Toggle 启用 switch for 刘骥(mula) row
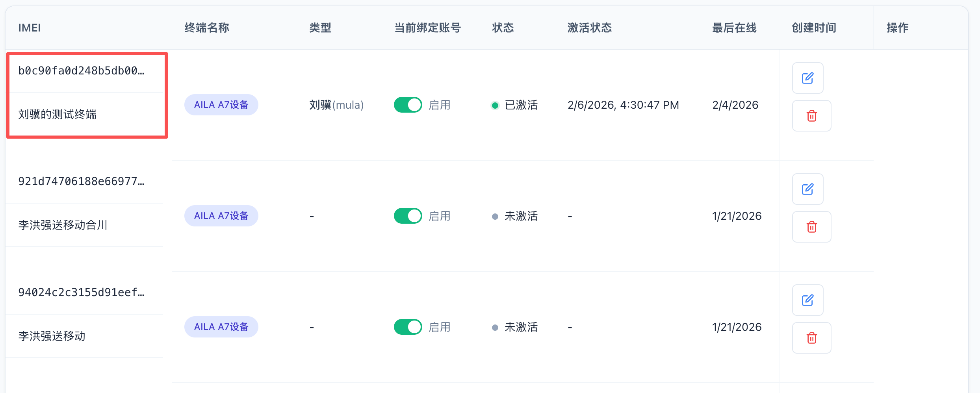This screenshot has width=980, height=393. click(408, 105)
